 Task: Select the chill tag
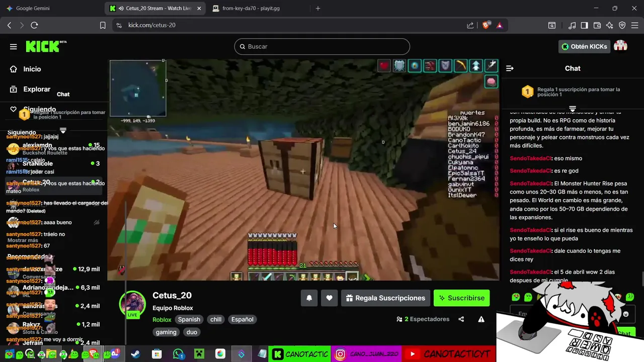tap(216, 319)
